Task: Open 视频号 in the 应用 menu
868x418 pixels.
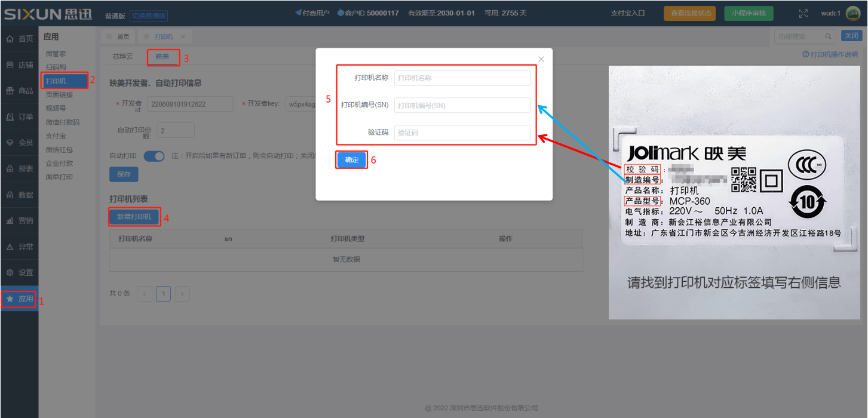Action: 56,108
